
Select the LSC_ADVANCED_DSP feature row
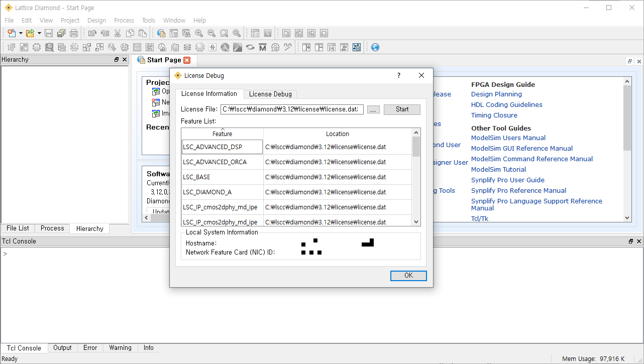(296, 147)
